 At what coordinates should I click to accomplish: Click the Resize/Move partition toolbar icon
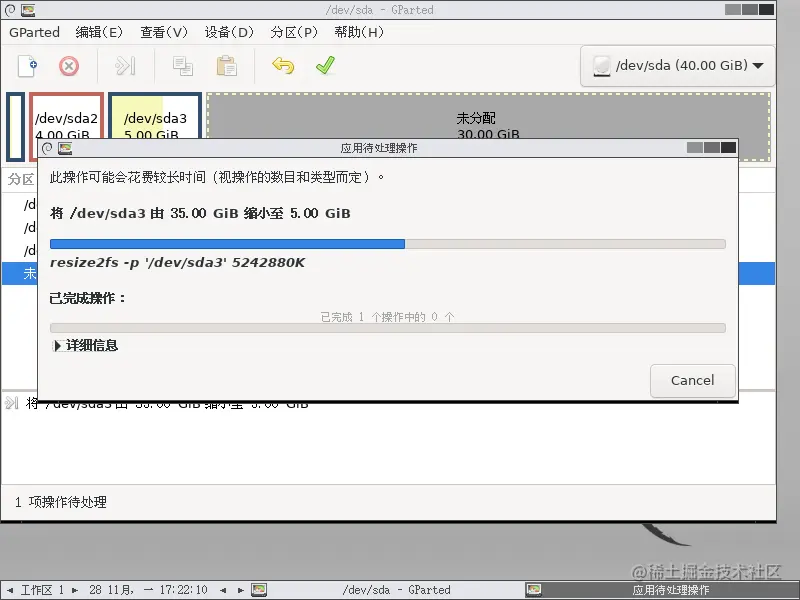tap(125, 66)
